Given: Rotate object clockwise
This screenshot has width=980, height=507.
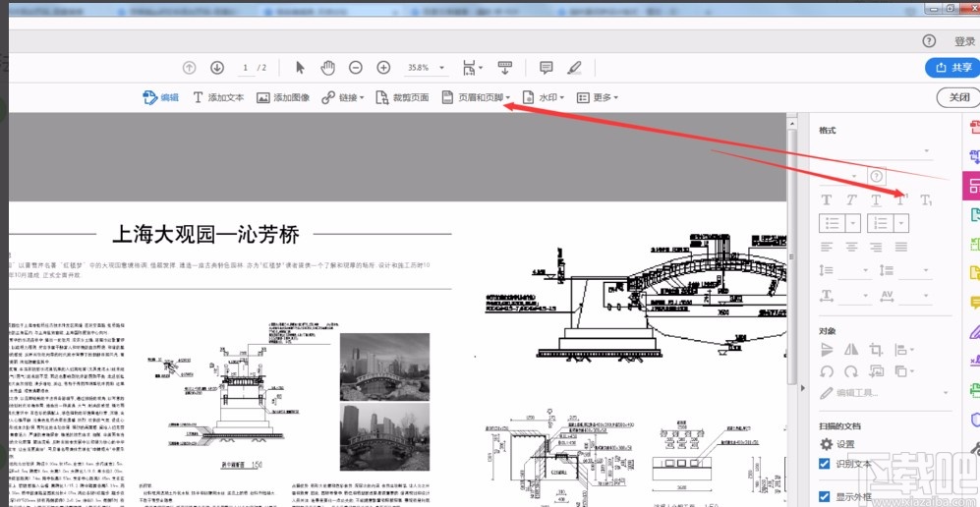Looking at the screenshot, I should click(x=851, y=370).
